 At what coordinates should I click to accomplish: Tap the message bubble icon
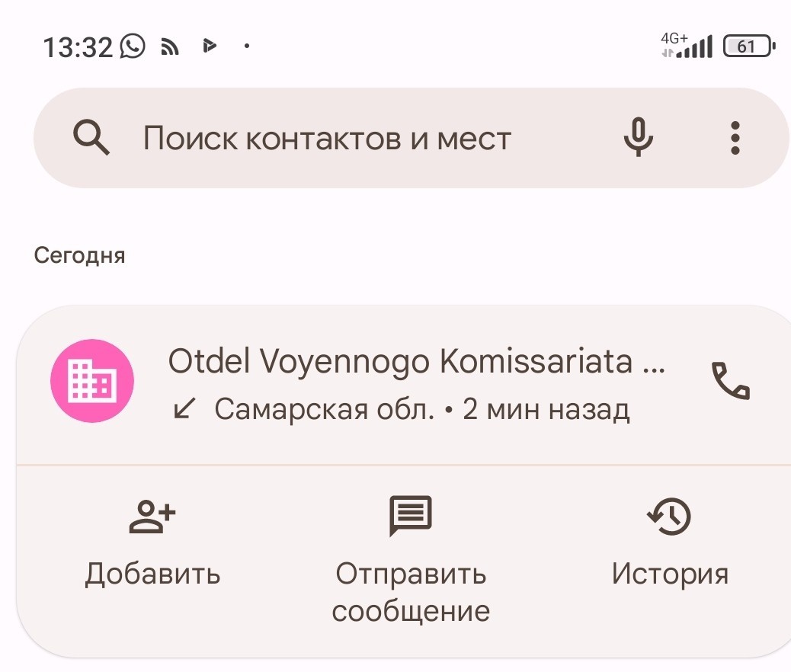pyautogui.click(x=410, y=516)
